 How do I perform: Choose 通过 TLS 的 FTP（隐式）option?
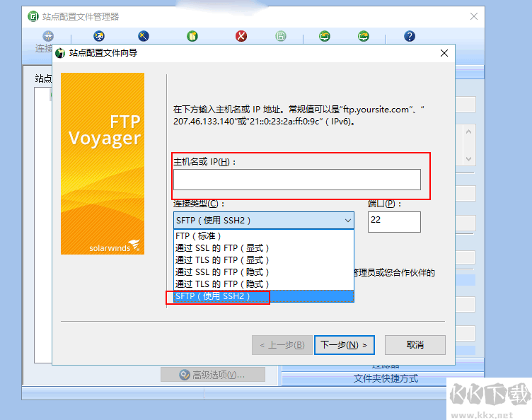click(264, 284)
